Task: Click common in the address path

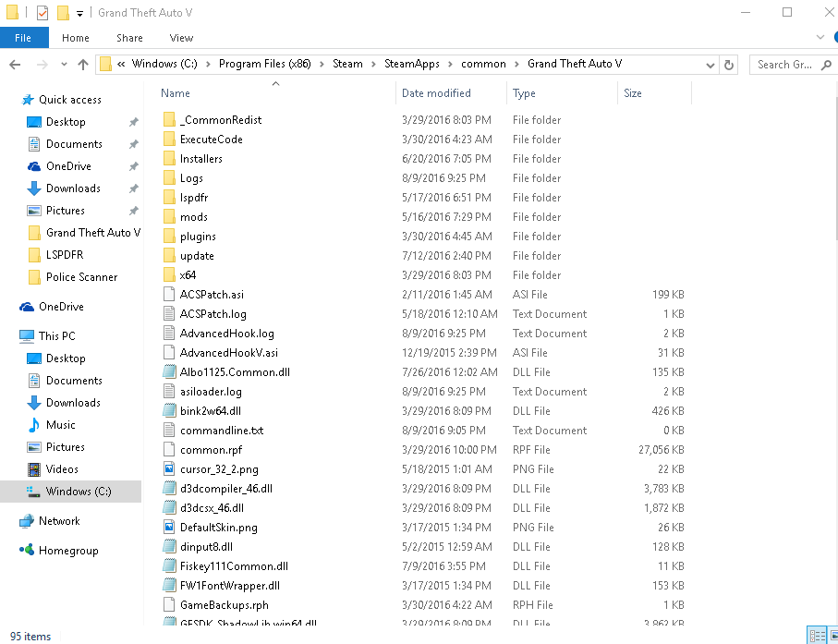Action: tap(483, 64)
